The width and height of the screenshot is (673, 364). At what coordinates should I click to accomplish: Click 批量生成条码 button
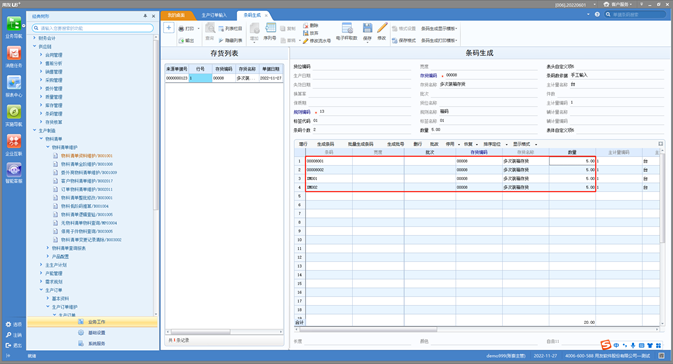click(x=361, y=144)
